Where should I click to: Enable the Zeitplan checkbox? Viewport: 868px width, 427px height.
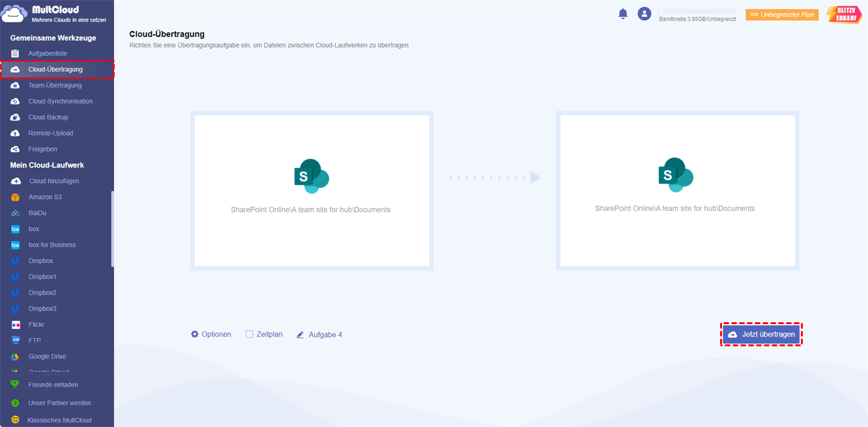249,334
